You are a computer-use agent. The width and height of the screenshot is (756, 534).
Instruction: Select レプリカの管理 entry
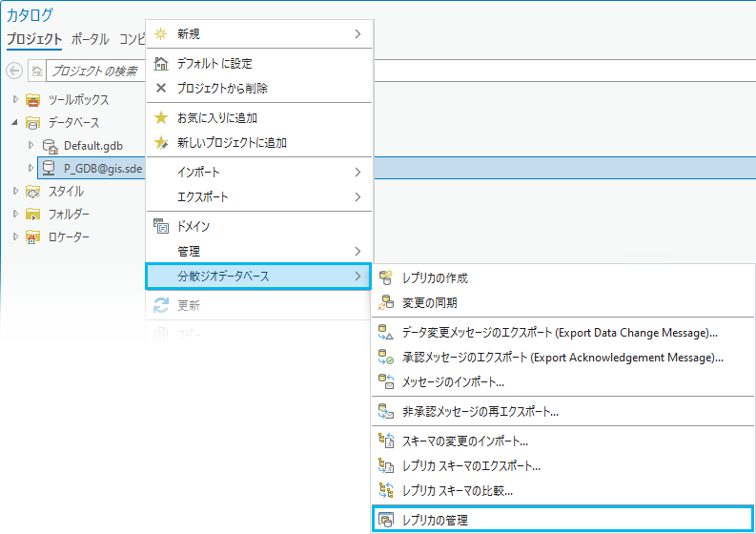563,520
